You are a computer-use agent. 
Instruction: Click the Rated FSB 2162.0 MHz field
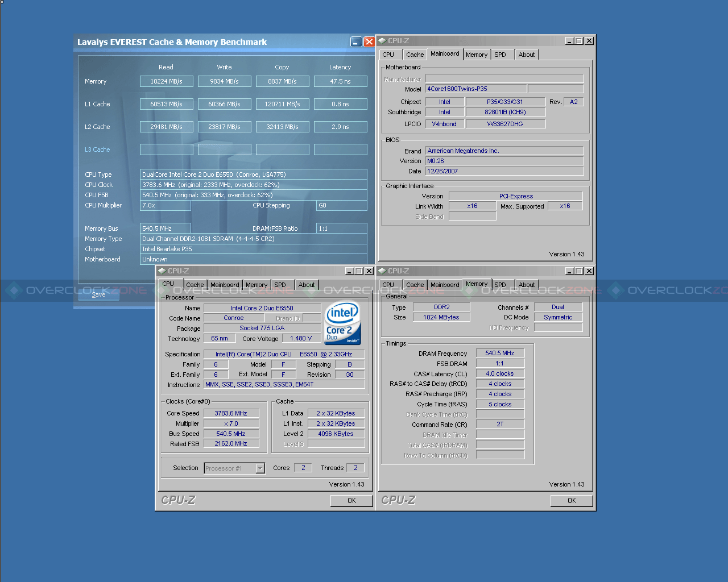coord(230,444)
